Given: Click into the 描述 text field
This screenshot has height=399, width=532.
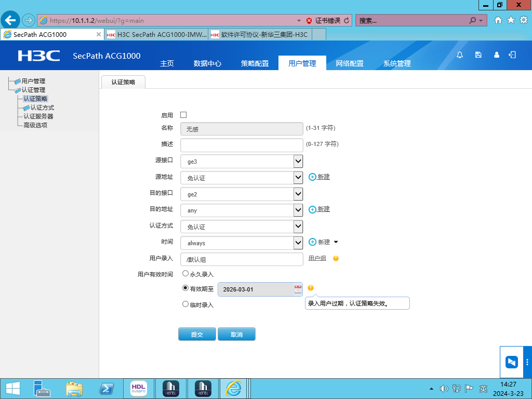Looking at the screenshot, I should (242, 145).
